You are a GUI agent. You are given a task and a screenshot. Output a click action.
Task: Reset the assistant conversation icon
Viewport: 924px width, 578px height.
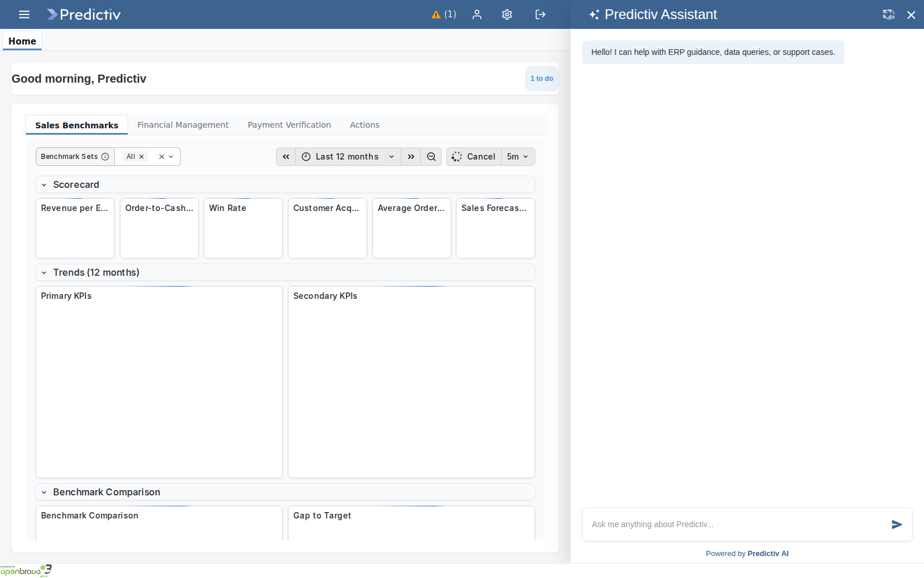tap(889, 14)
